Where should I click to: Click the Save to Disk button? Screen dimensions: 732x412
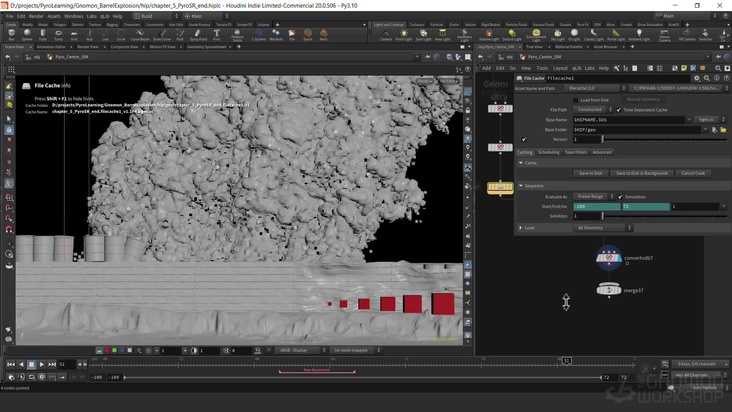pyautogui.click(x=591, y=173)
